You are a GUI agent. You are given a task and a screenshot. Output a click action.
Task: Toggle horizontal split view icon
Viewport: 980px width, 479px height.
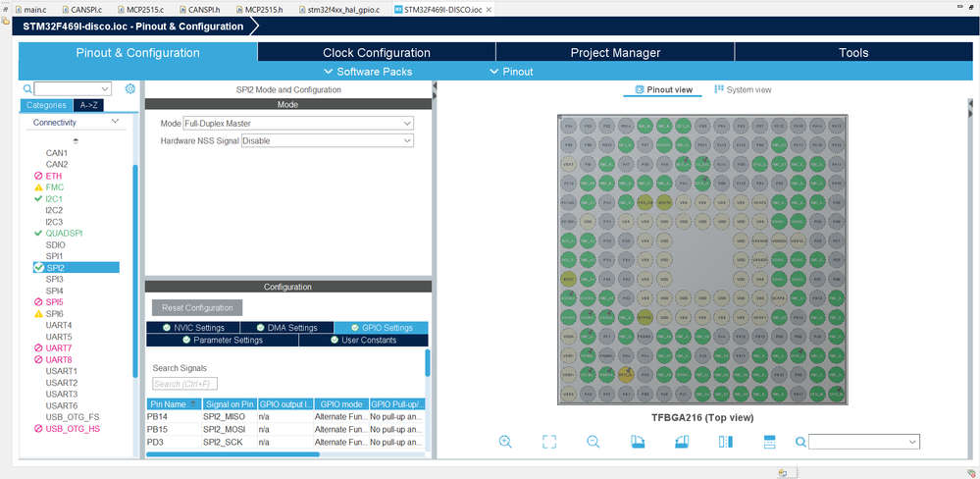point(769,442)
